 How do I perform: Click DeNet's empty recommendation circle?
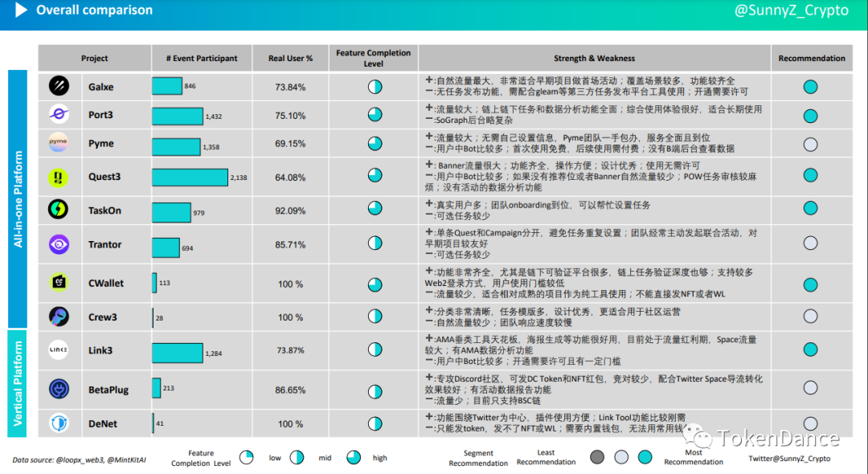click(810, 423)
